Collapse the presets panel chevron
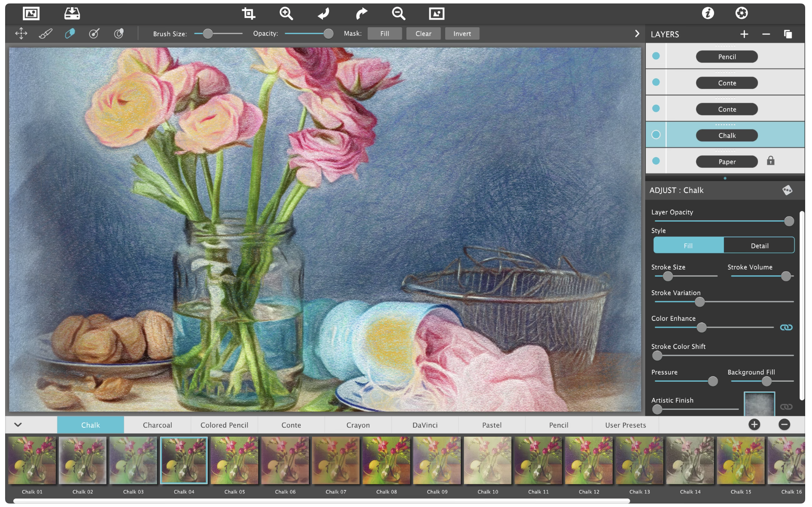This screenshot has width=812, height=507. [x=18, y=425]
